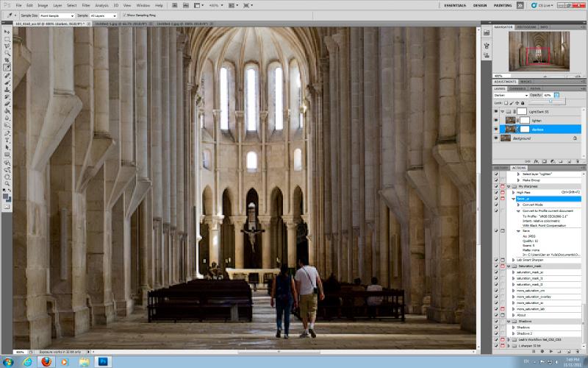Add a layer style with fx icon

tap(537, 161)
